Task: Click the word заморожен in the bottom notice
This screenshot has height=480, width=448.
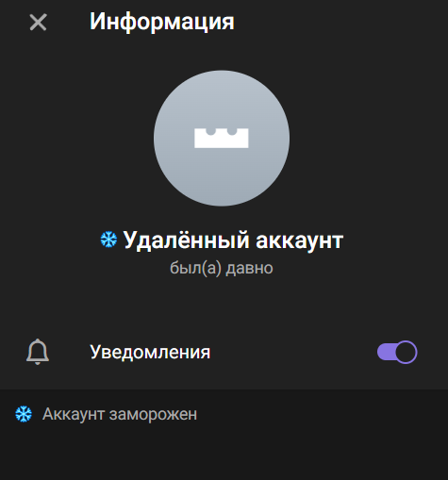Action: (x=153, y=414)
